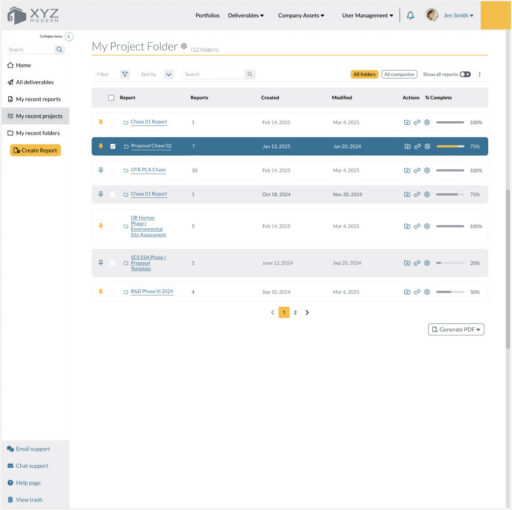512x510 pixels.
Task: Click the first action icon for Proposal Chase 02
Action: [407, 146]
